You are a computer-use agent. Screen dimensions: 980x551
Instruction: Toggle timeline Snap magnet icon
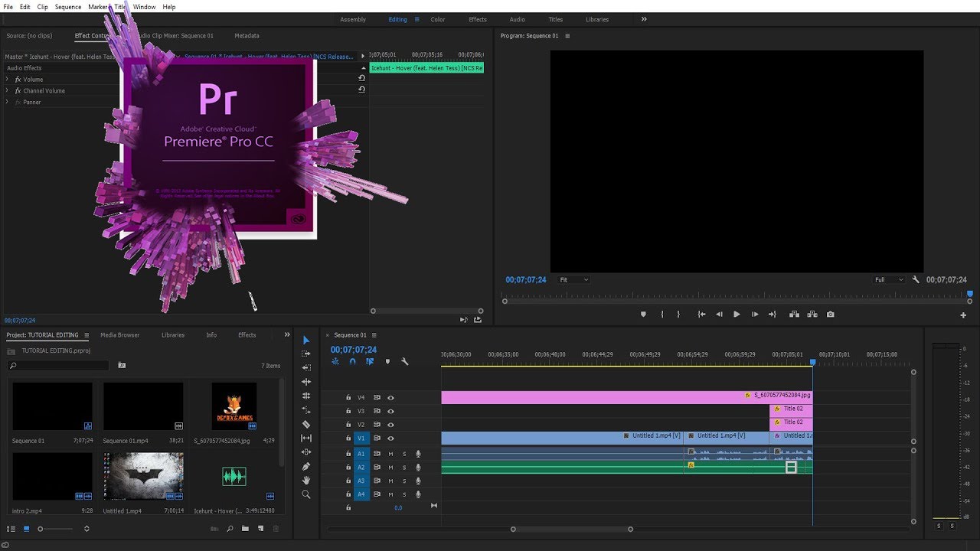point(352,361)
